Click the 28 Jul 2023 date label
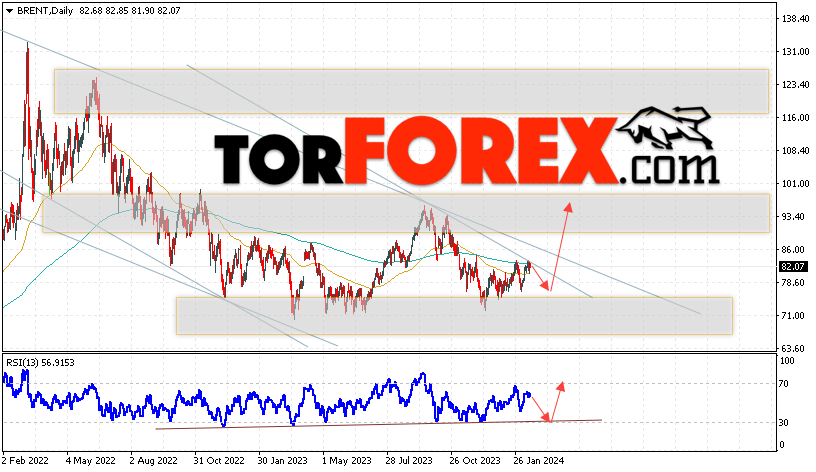This screenshot has height=472, width=816. [409, 461]
